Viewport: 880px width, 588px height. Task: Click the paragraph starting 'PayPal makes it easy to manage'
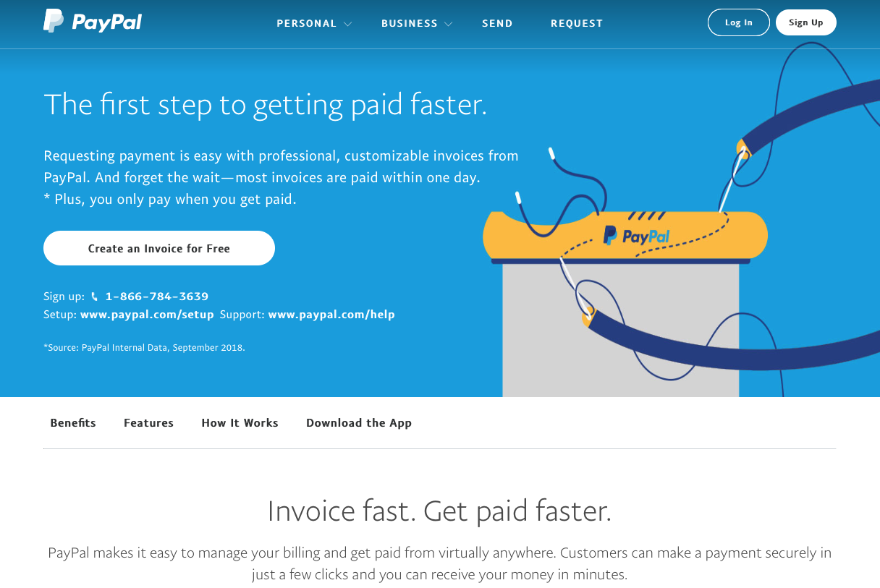coord(439,564)
